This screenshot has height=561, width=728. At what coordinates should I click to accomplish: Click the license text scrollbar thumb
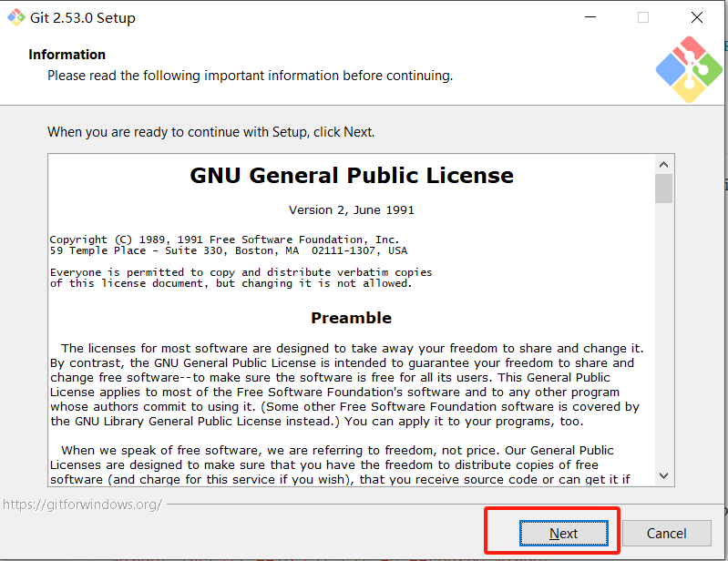tap(664, 189)
